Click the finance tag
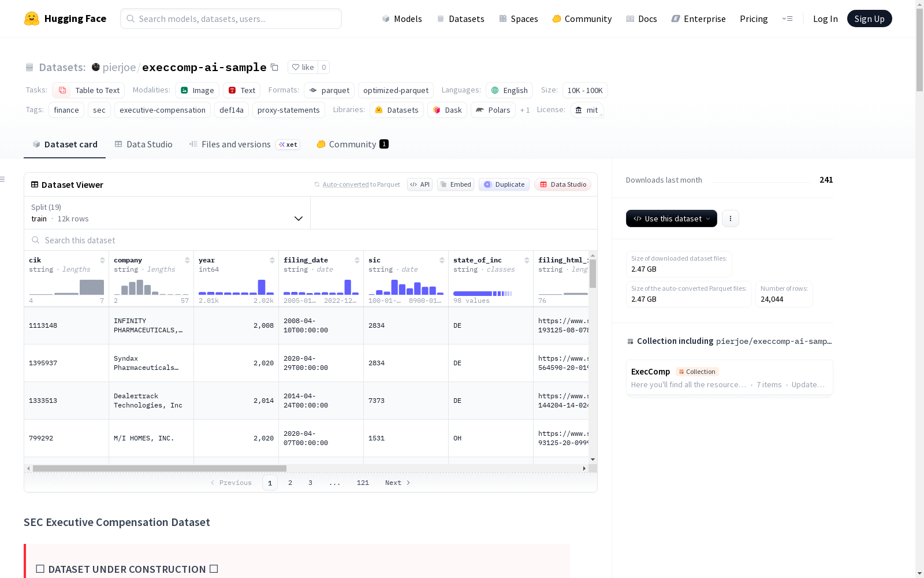924x578 pixels. [66, 110]
